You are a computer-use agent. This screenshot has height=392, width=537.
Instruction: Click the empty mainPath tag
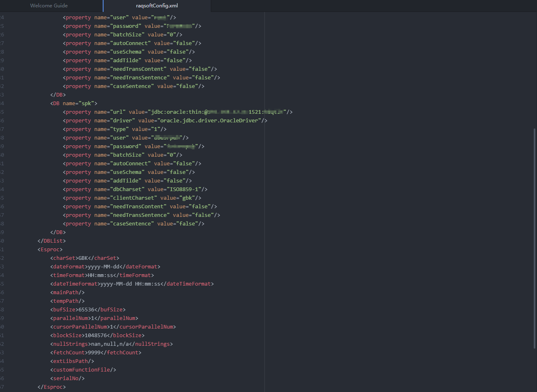(x=68, y=293)
